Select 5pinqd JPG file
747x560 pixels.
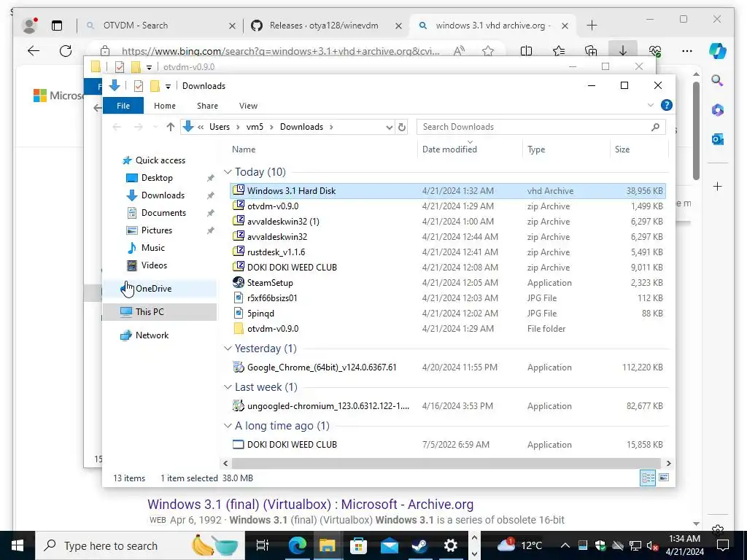pos(260,314)
